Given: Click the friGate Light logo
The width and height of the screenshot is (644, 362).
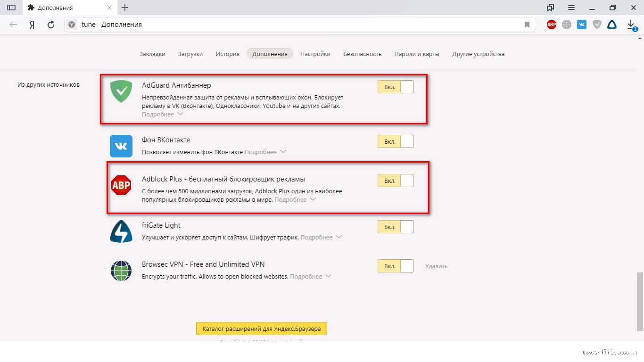Looking at the screenshot, I should [x=121, y=231].
